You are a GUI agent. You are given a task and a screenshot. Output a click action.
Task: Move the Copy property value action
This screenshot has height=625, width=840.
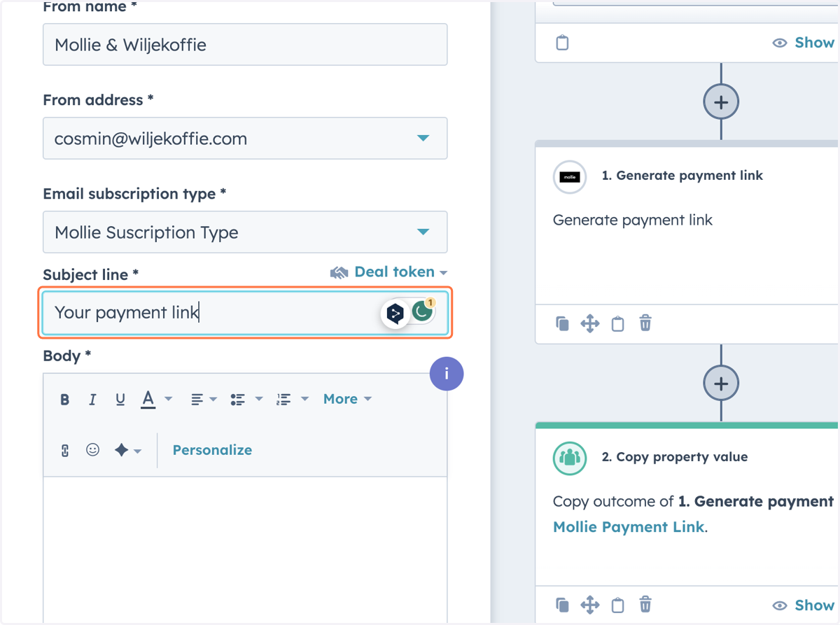[x=590, y=605]
